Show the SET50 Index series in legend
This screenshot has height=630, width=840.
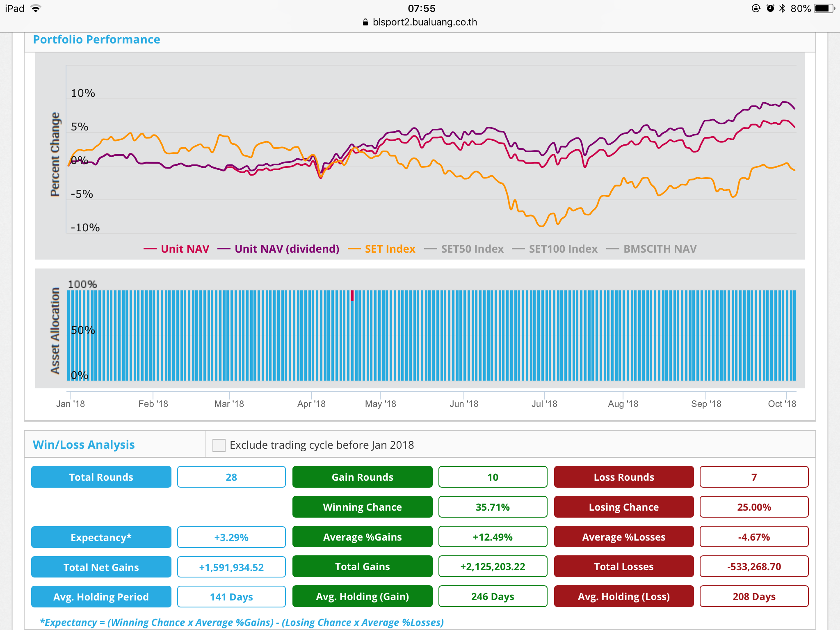(464, 249)
